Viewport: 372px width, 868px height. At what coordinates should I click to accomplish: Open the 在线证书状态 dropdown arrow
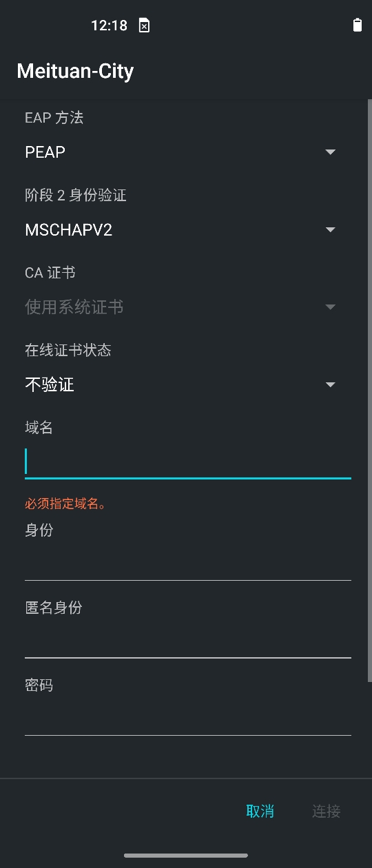tap(331, 384)
